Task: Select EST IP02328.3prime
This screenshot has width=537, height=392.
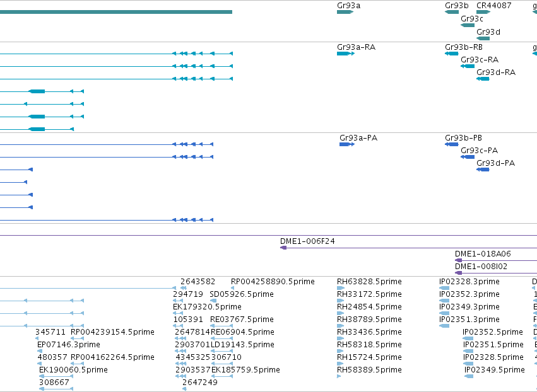Action: tap(444, 288)
